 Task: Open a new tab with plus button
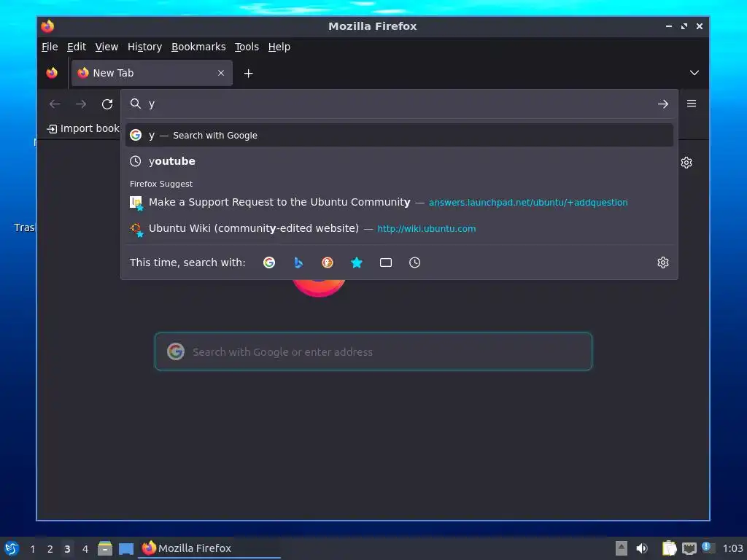248,74
